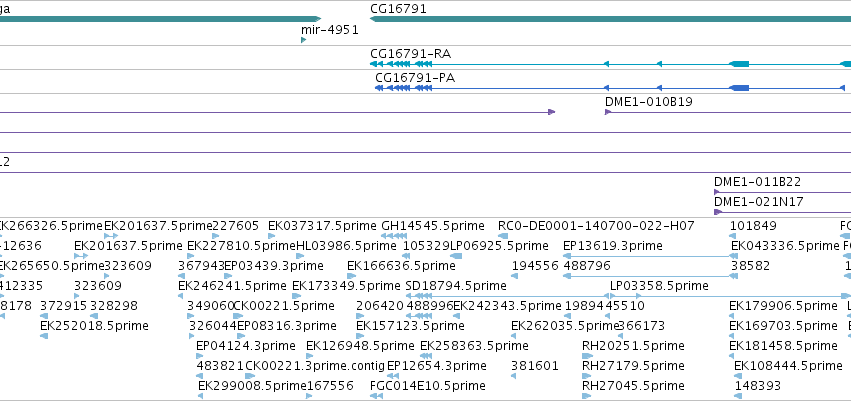Open the CG16791-PA protein label
This screenshot has width=851, height=401.
(415, 78)
